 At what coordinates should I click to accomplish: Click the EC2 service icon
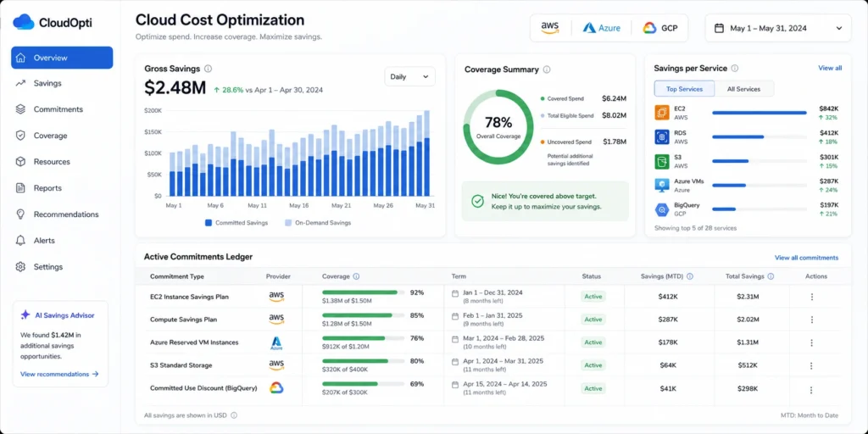coord(662,113)
